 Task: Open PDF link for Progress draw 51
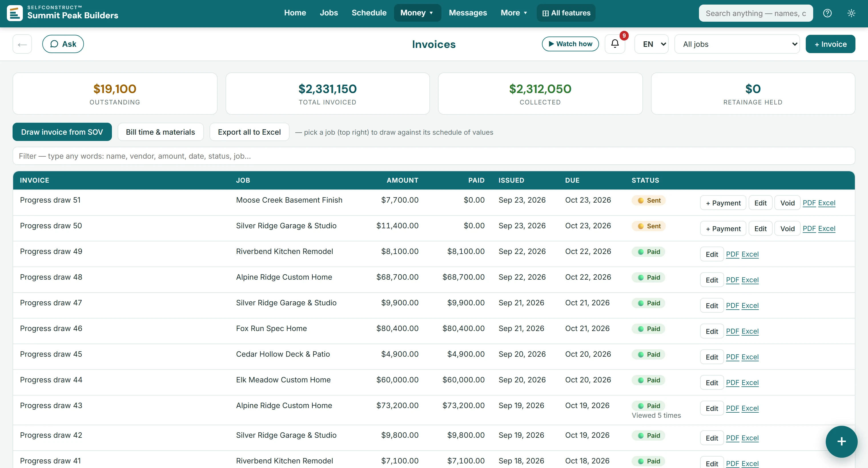click(809, 203)
